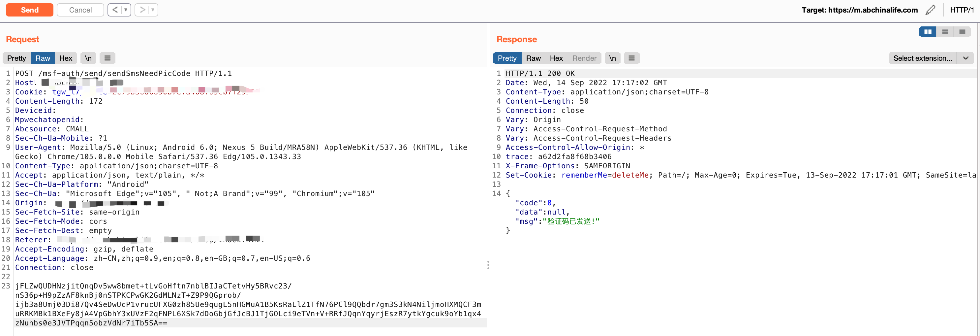Image resolution: width=980 pixels, height=336 pixels.
Task: Switch Response view to Render tab
Action: (x=584, y=58)
